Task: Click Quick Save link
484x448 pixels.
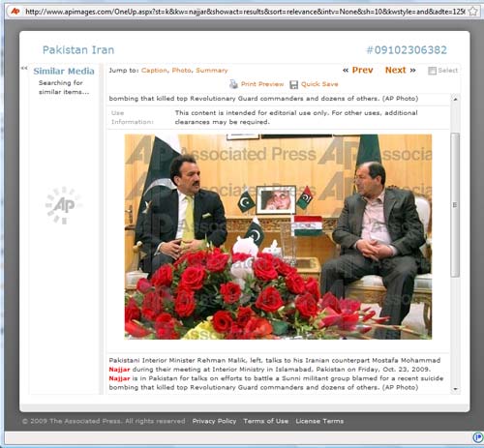Action: pyautogui.click(x=319, y=84)
